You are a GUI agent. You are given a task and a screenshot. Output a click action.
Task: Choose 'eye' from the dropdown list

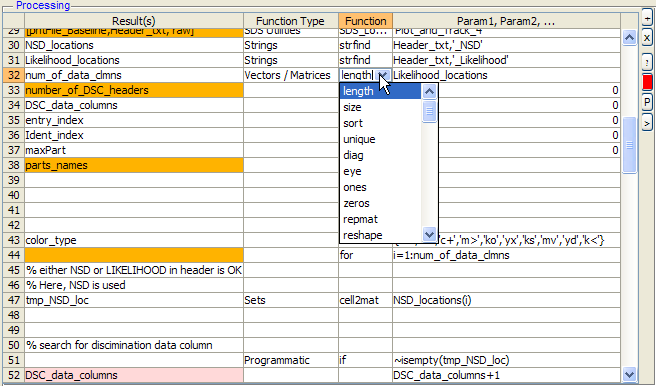pos(380,171)
